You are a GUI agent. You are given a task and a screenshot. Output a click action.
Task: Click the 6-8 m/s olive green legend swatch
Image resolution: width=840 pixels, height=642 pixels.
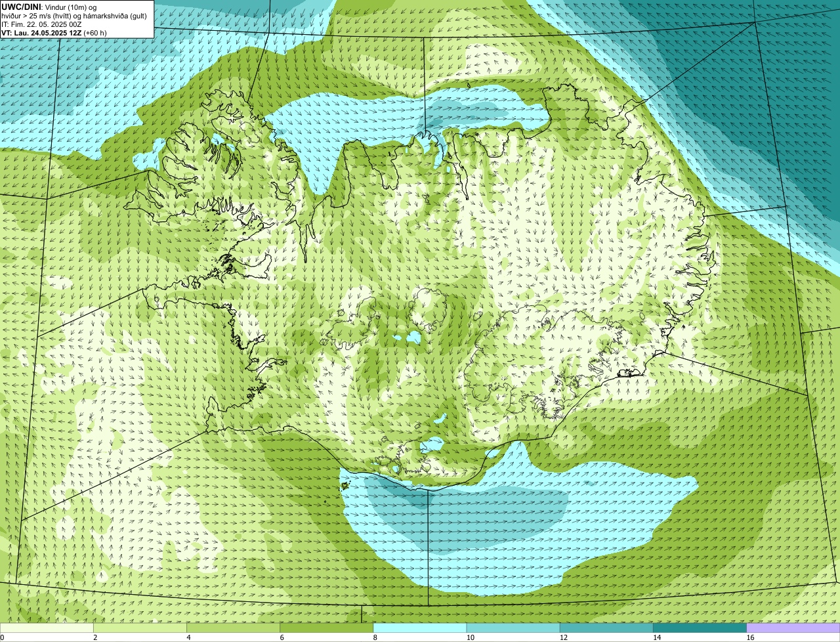click(x=326, y=628)
